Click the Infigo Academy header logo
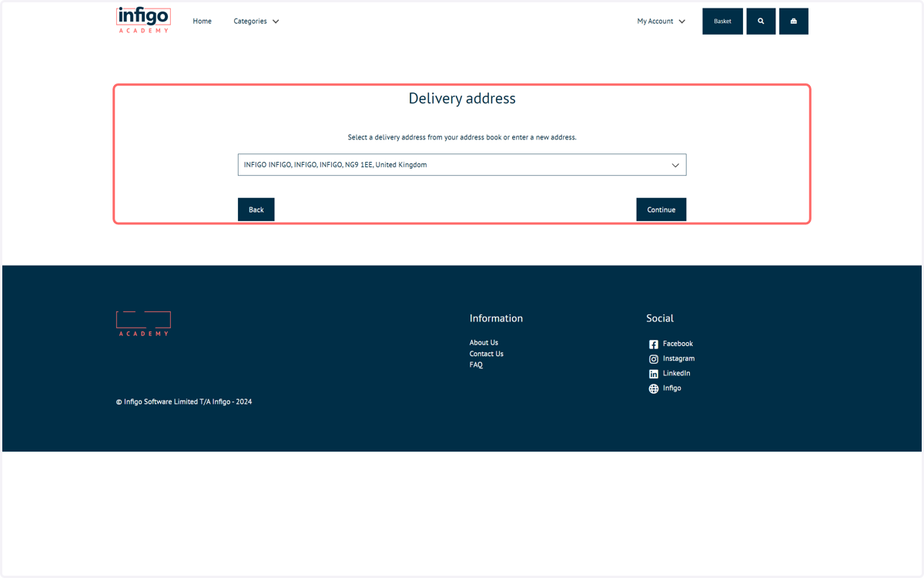 [x=143, y=20]
